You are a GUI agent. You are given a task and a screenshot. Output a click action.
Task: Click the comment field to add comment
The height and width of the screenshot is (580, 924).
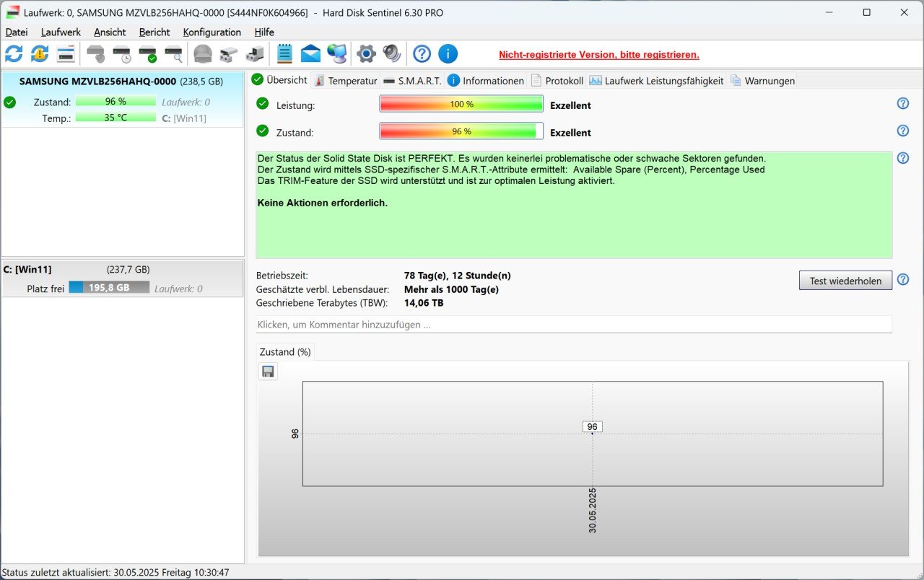pos(573,325)
